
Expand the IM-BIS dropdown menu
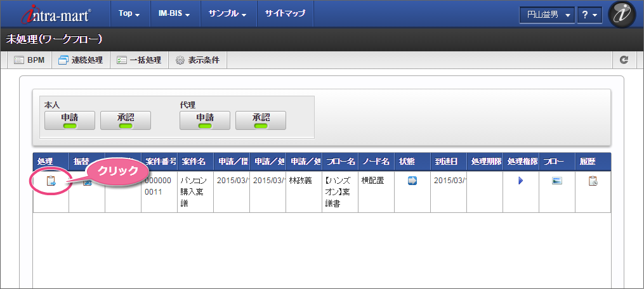pos(174,13)
